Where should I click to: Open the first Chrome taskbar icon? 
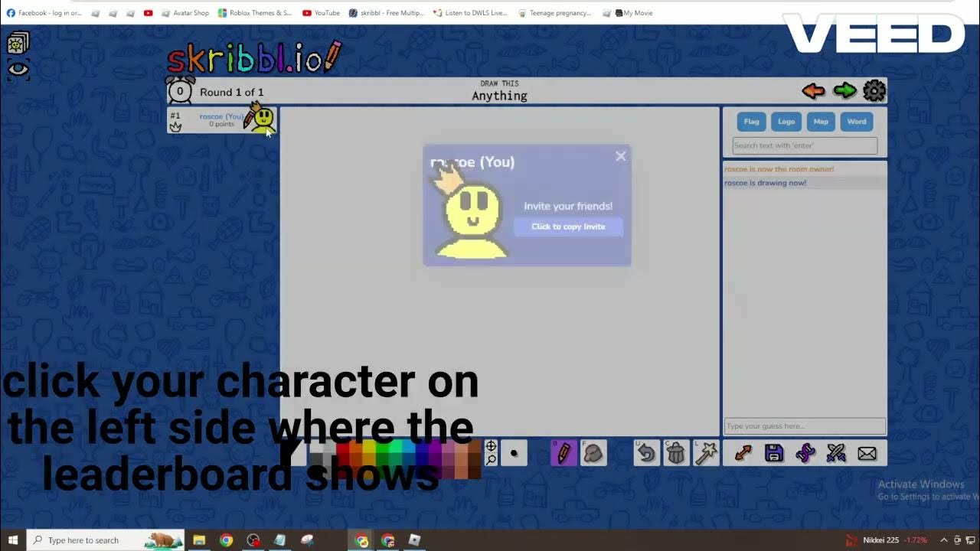tap(226, 540)
